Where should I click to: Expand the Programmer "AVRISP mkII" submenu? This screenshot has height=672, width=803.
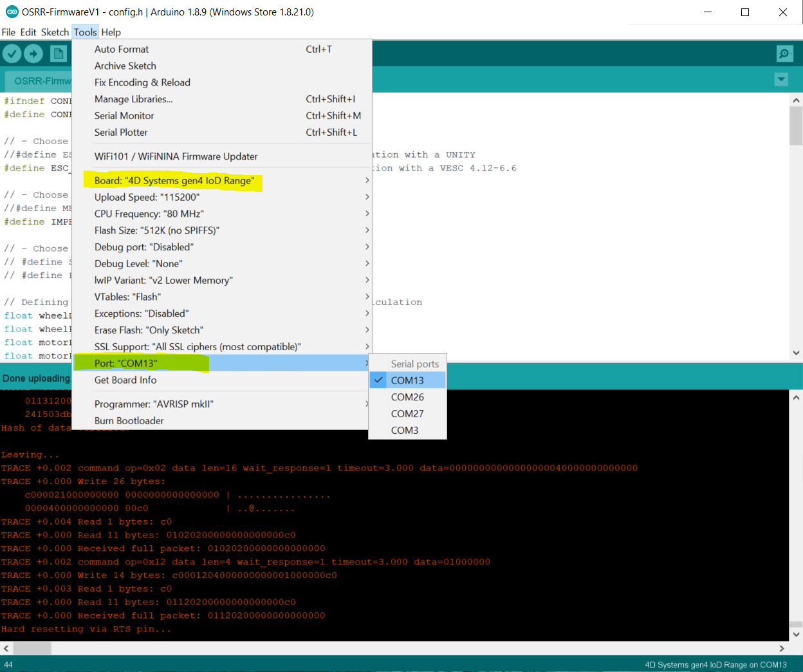(222, 404)
